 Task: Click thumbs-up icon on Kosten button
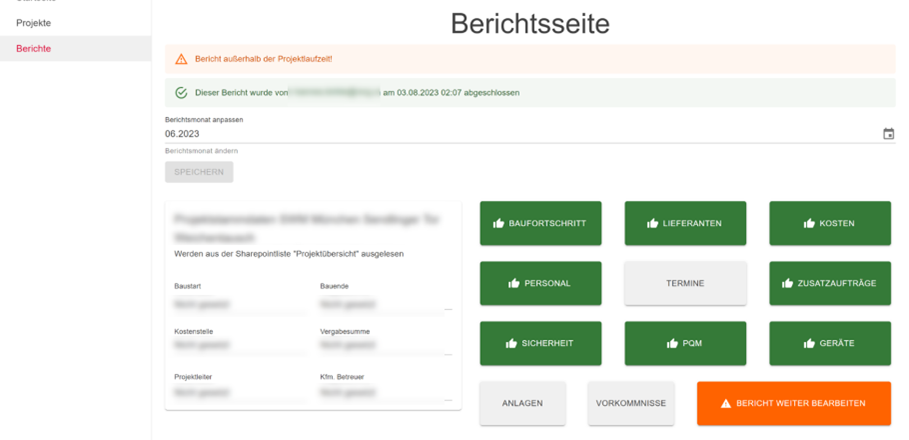pos(808,224)
